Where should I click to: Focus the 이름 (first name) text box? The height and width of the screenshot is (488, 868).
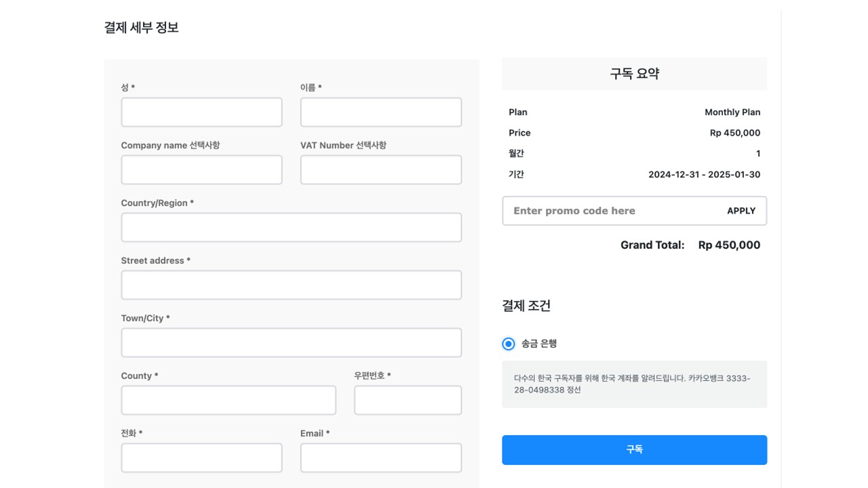[380, 113]
